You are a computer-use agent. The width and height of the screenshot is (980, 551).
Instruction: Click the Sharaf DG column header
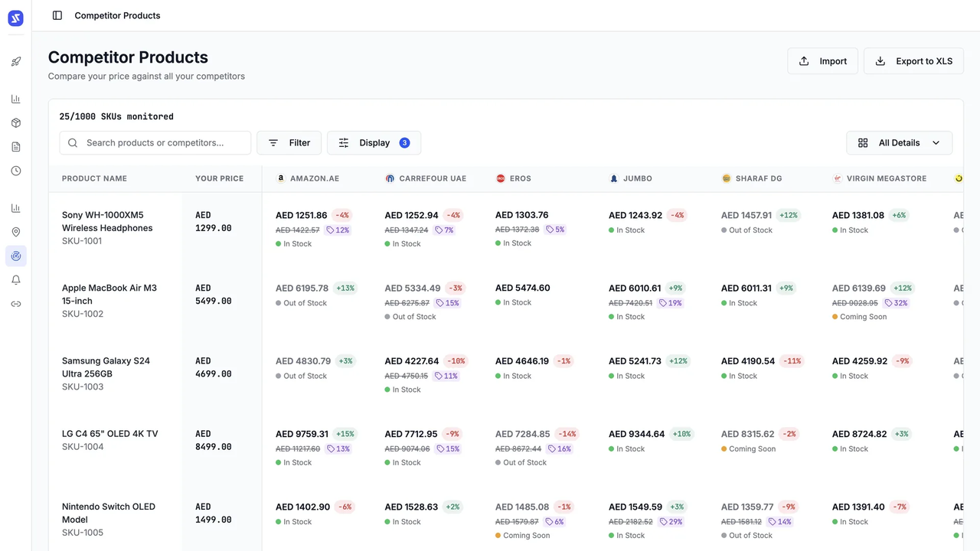click(752, 178)
